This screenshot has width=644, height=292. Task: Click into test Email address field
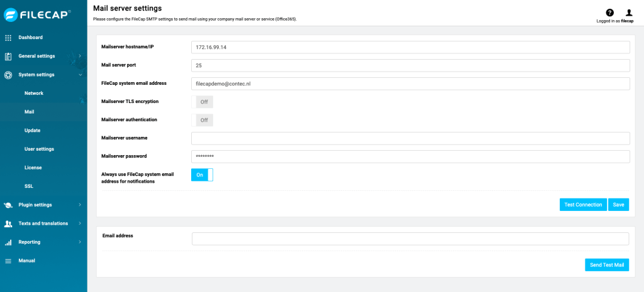(x=410, y=239)
